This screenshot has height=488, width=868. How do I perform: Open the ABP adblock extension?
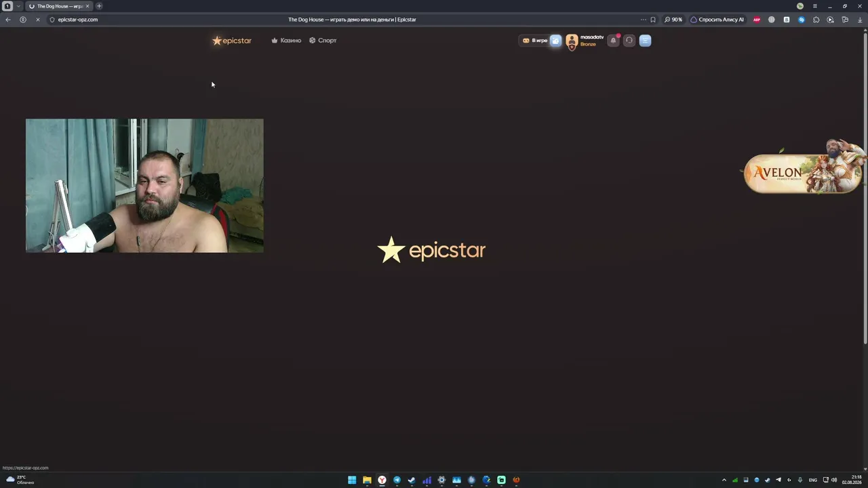coord(757,20)
